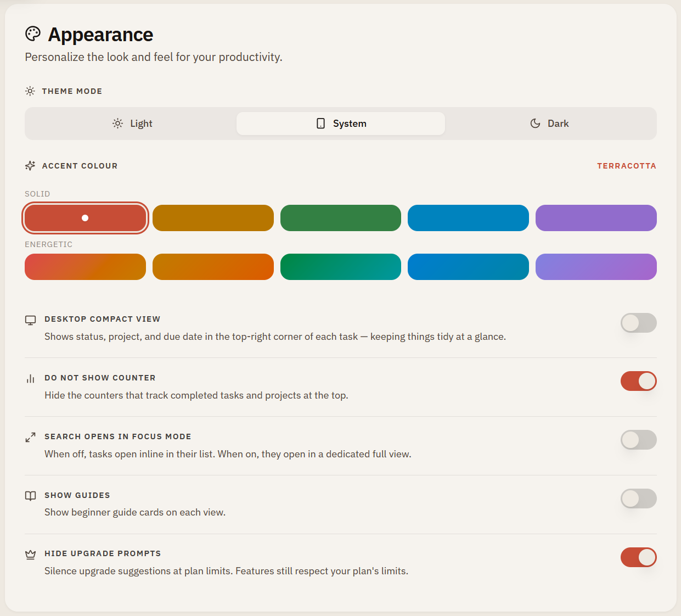
Task: Click the bar chart icon for Do Not Show Counter
Action: [x=31, y=379]
